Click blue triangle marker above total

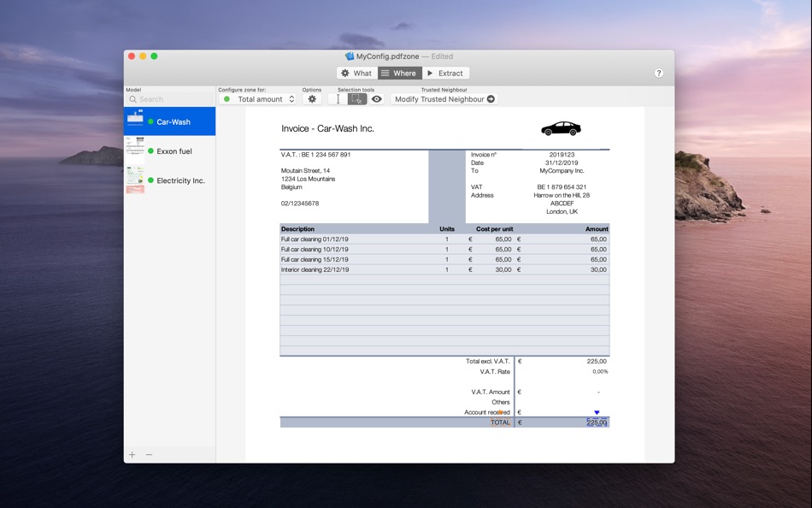click(x=597, y=412)
